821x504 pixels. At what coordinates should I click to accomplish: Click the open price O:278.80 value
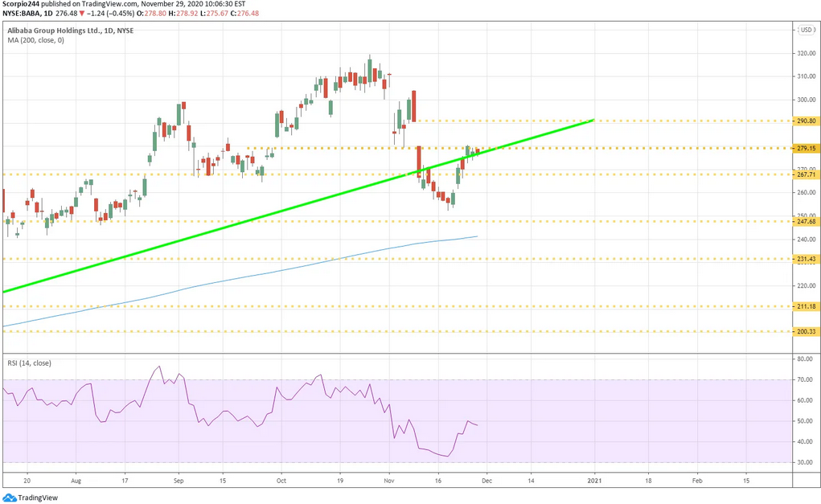pyautogui.click(x=152, y=13)
